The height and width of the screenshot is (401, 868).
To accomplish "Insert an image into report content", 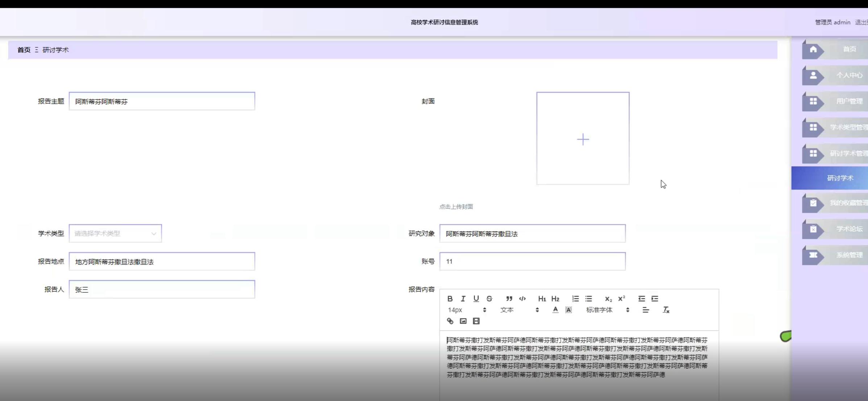I will point(463,321).
